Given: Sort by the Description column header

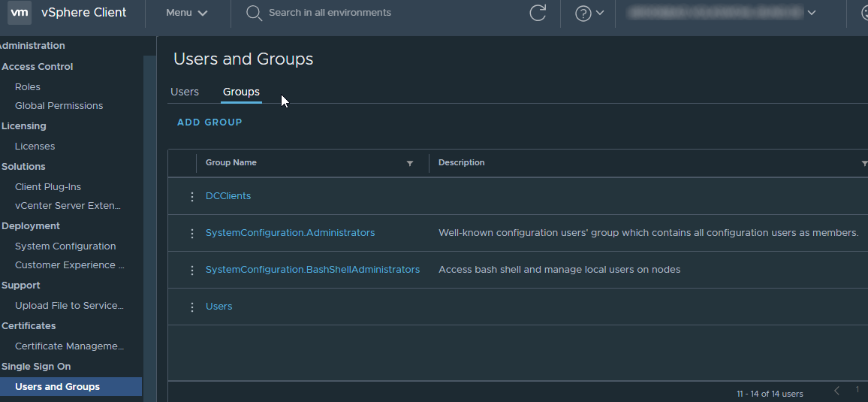Looking at the screenshot, I should [x=461, y=163].
